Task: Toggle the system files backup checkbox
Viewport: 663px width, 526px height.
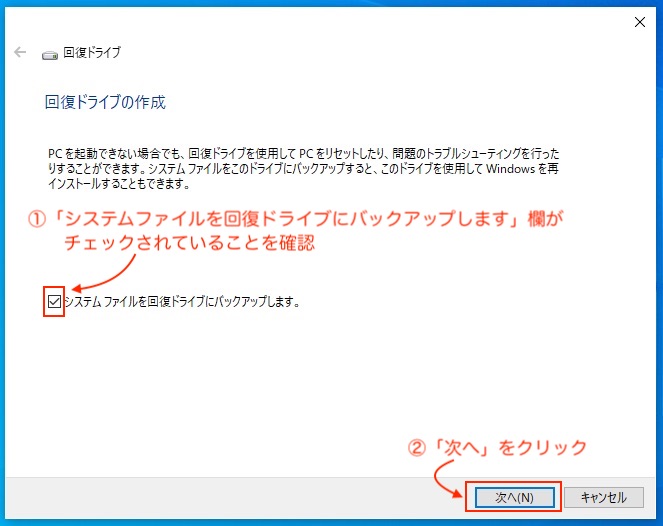Action: 54,301
